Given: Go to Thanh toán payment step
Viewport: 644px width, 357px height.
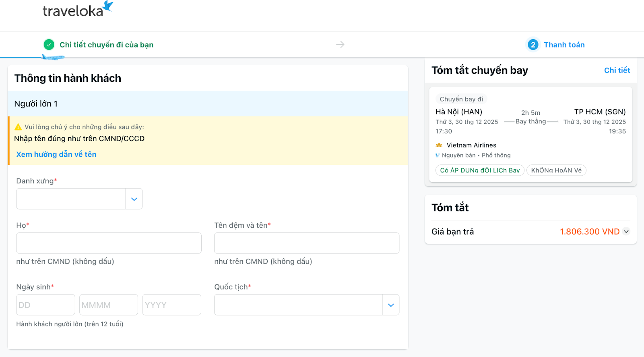Looking at the screenshot, I should click(564, 45).
